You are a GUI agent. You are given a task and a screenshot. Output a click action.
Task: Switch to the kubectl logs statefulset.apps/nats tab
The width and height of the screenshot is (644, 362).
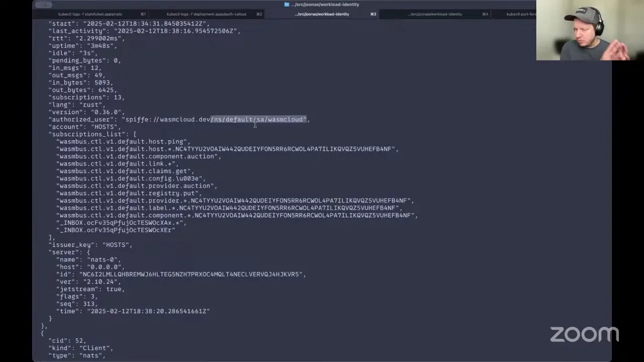click(91, 14)
